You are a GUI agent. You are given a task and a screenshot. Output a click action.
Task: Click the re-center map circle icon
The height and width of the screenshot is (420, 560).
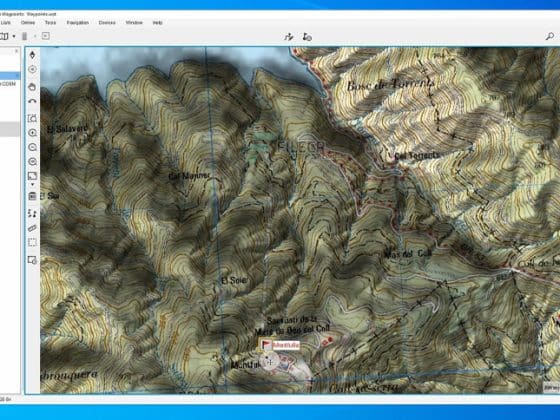click(32, 69)
